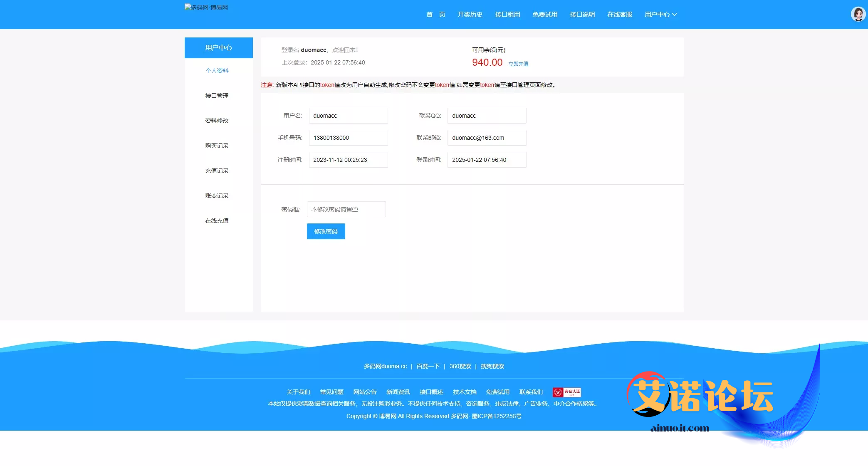868x466 pixels.
Task: Open the 首页 nav item
Action: point(435,15)
